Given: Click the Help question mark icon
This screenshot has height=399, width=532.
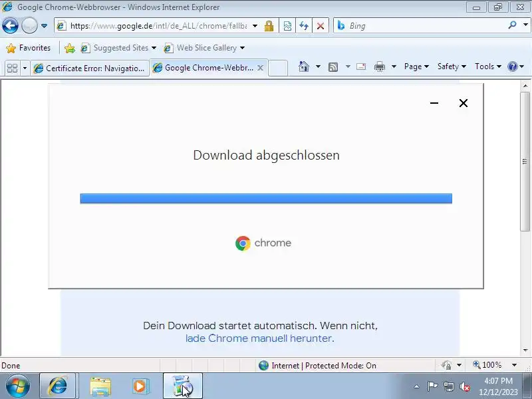Looking at the screenshot, I should pos(512,66).
